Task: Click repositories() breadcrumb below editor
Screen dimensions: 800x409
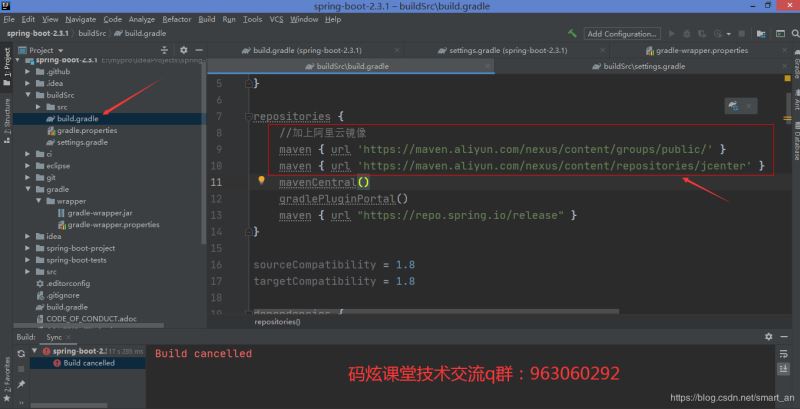Action: 278,322
